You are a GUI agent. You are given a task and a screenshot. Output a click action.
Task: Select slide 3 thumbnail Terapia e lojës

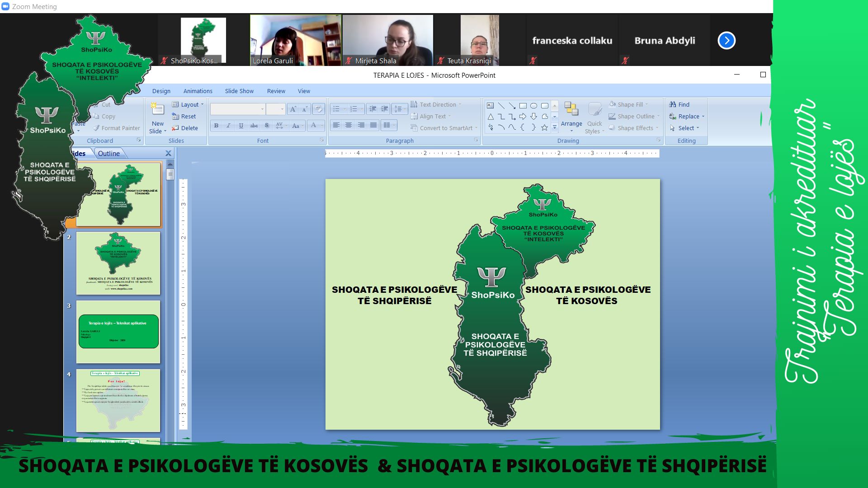[x=118, y=332]
